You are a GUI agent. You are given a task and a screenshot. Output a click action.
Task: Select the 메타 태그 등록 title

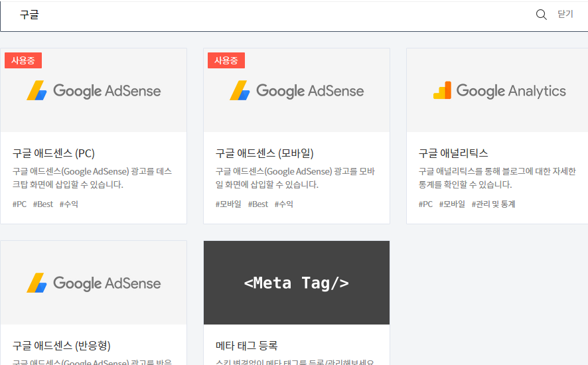click(x=247, y=346)
